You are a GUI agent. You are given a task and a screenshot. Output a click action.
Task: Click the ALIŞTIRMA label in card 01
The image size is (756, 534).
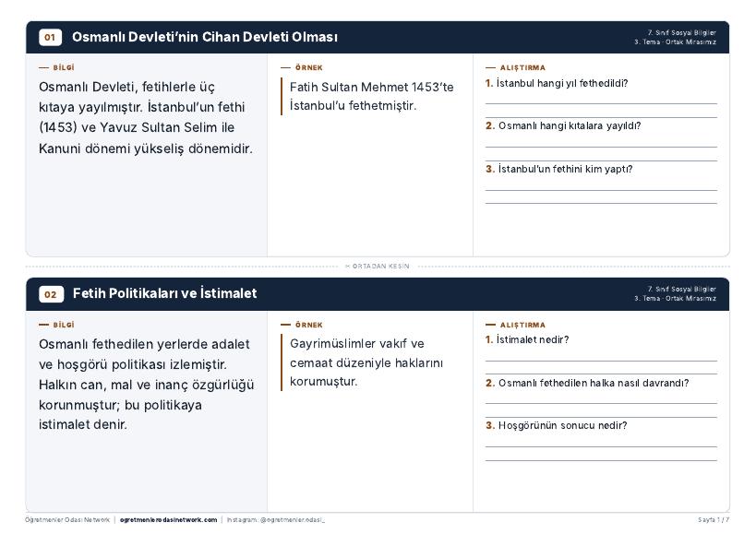522,68
